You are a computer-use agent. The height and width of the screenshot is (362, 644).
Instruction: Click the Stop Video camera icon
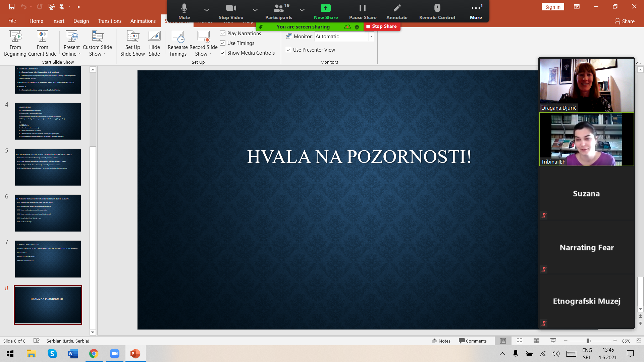click(231, 8)
